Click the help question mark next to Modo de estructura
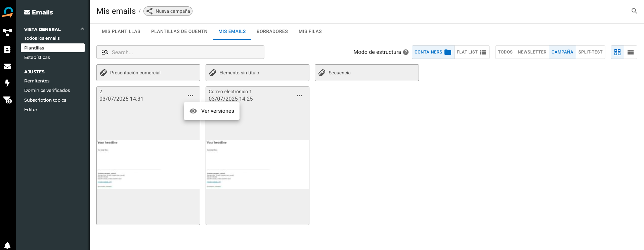The width and height of the screenshot is (644, 250). [x=406, y=52]
